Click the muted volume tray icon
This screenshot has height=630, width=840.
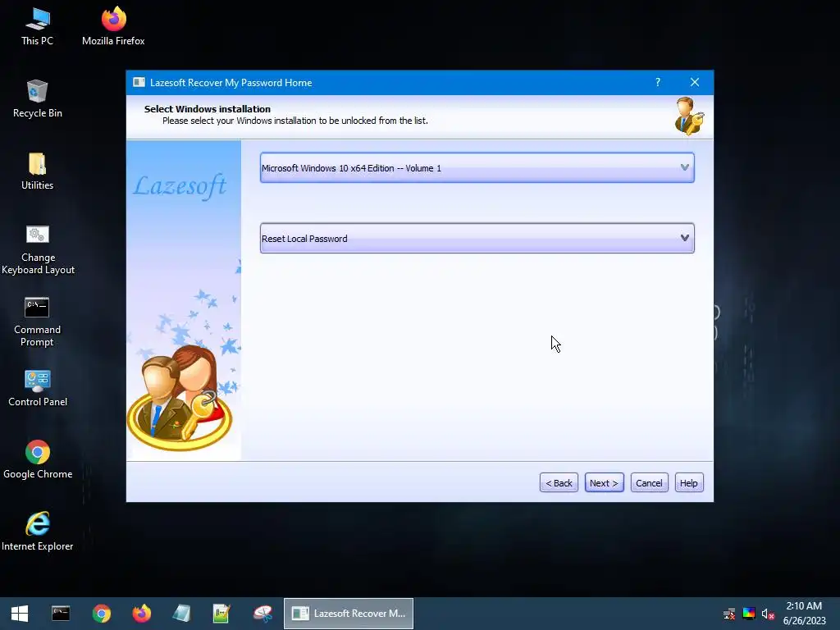coord(768,614)
